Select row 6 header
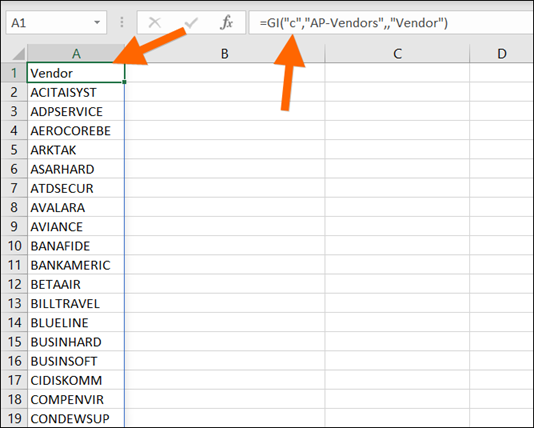Image resolution: width=534 pixels, height=428 pixels. pos(14,169)
